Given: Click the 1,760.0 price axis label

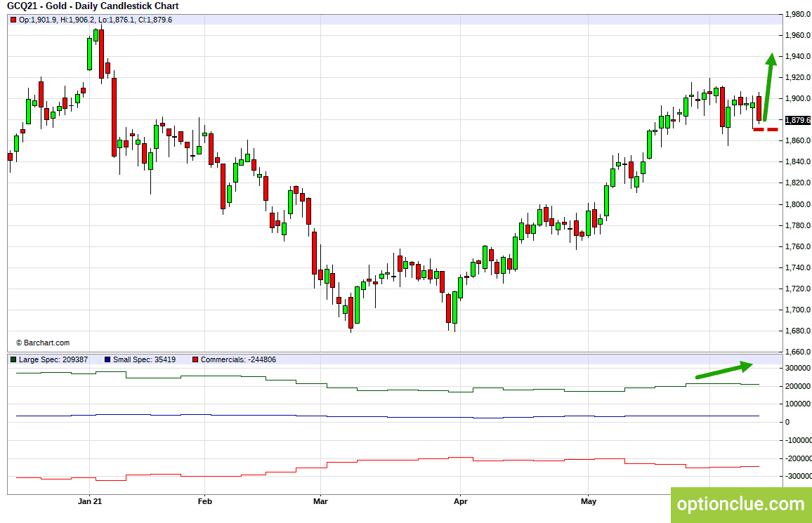Looking at the screenshot, I should tap(798, 246).
